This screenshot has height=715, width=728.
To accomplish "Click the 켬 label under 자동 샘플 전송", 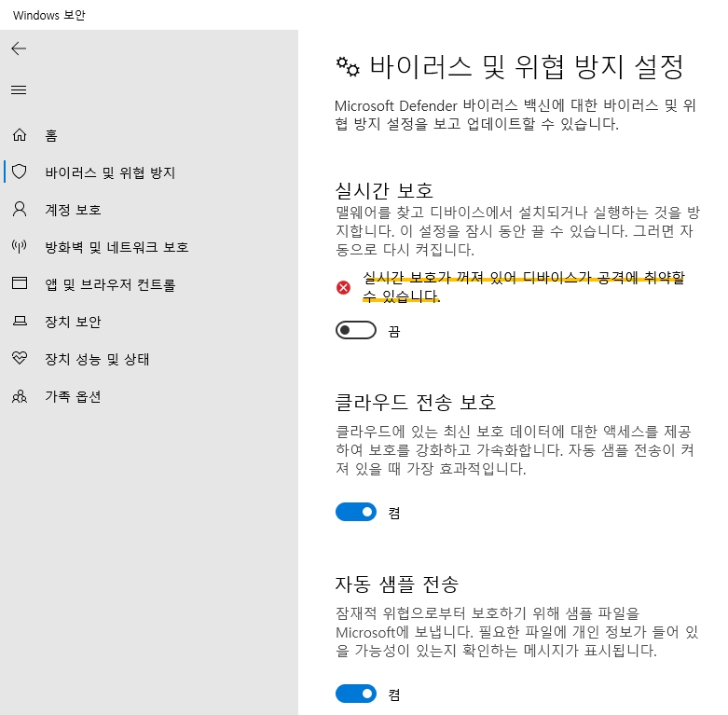I will click(x=394, y=695).
